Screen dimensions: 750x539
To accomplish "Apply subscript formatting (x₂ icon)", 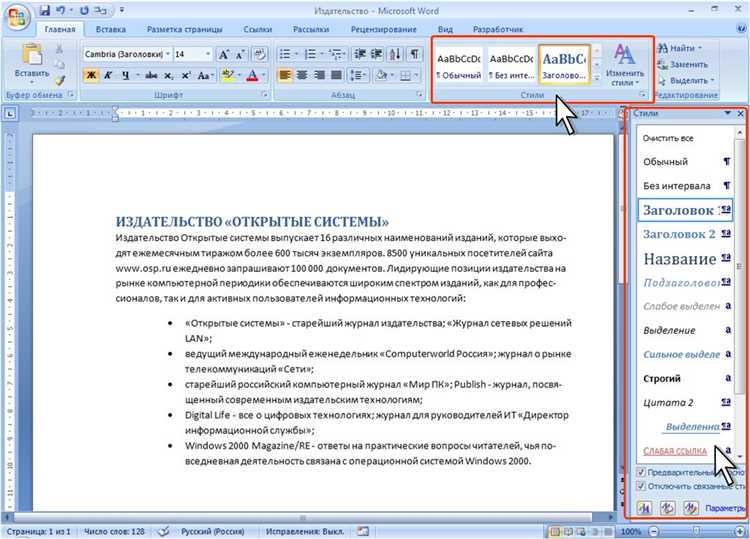I will 168,76.
